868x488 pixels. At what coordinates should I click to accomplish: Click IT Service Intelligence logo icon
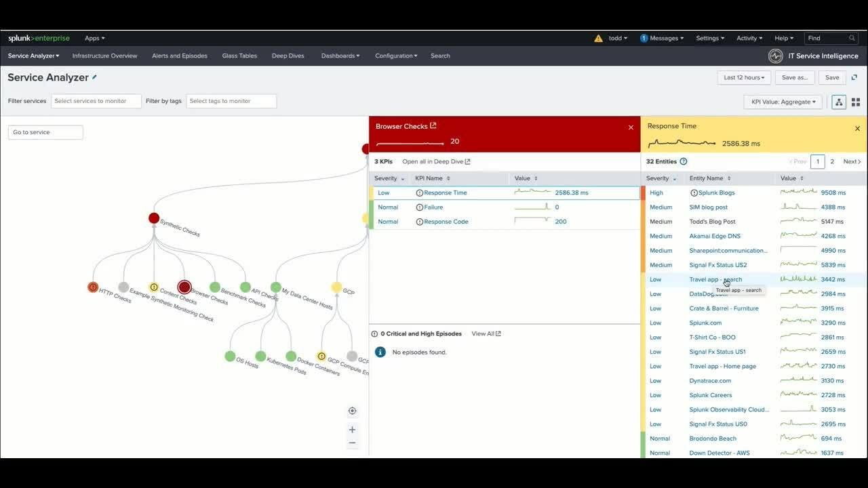[x=775, y=56]
